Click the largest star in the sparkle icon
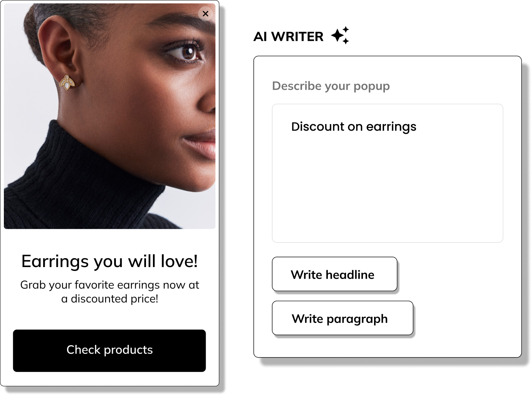Image resolution: width=532 pixels, height=395 pixels. pos(338,36)
